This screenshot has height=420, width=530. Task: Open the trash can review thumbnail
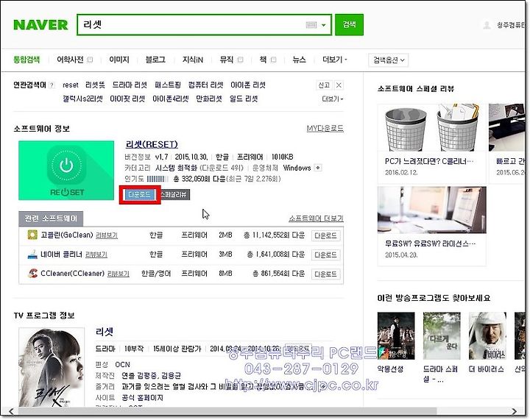click(431, 128)
